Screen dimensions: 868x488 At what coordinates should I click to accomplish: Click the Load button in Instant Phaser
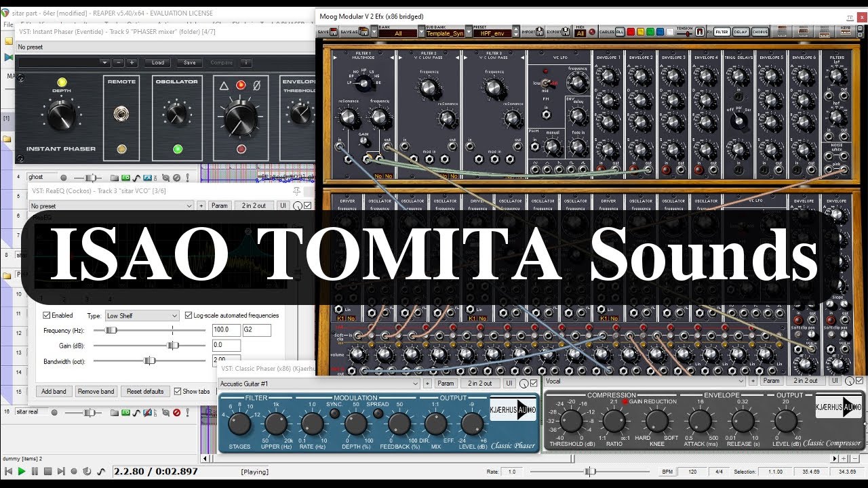tap(158, 62)
